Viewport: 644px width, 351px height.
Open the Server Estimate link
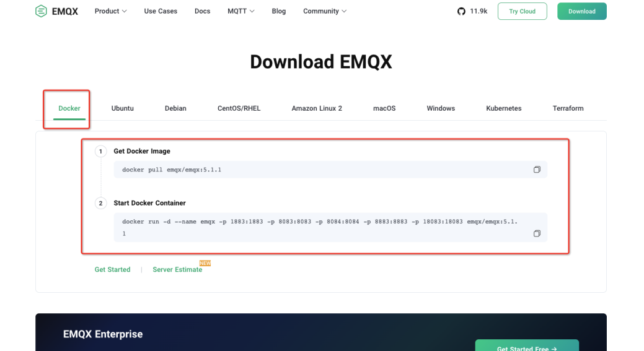click(x=177, y=270)
